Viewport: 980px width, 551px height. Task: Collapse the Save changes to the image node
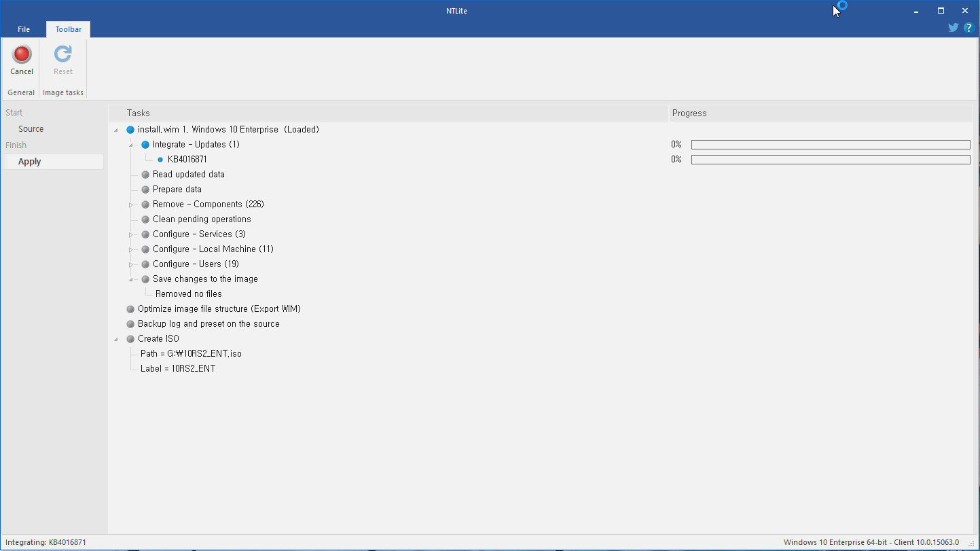pos(131,279)
